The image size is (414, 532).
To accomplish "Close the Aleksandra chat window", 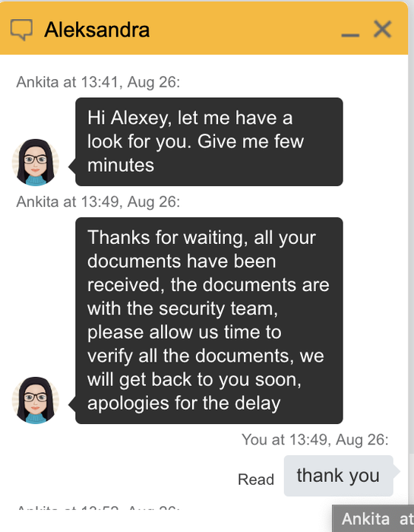I will tap(382, 29).
